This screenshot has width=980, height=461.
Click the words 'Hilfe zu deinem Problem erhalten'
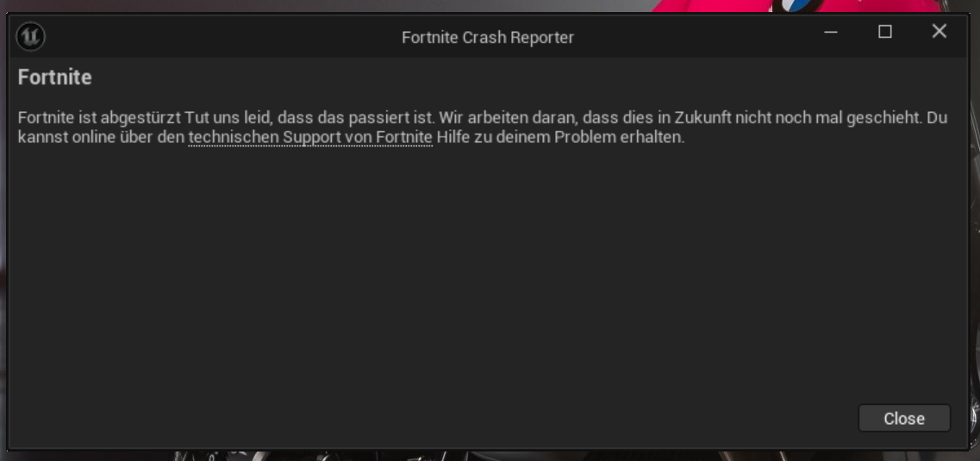pos(560,137)
